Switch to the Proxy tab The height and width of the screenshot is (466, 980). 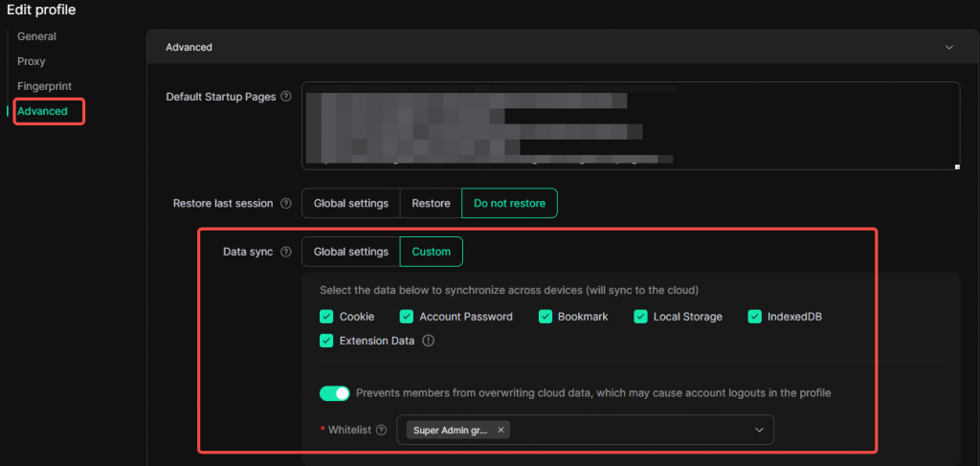pos(31,61)
